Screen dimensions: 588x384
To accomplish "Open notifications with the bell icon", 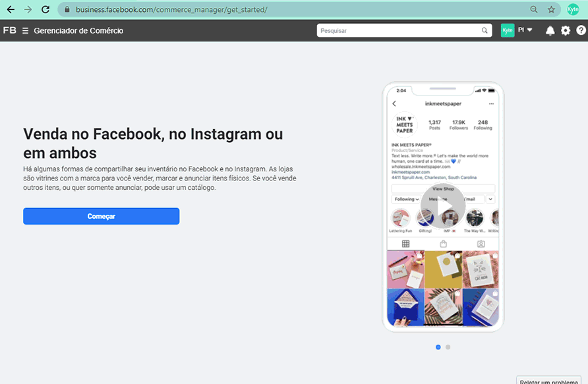I will point(550,31).
